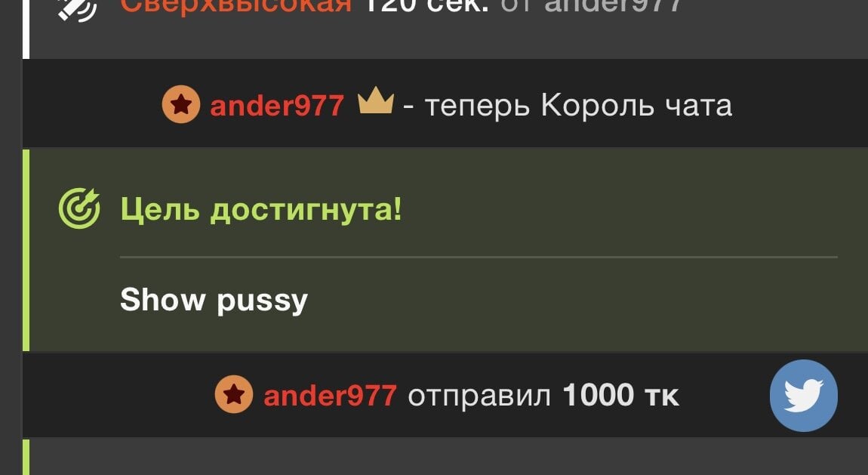868x475 pixels.
Task: Click the star badge in Король чата line
Action: 181,104
